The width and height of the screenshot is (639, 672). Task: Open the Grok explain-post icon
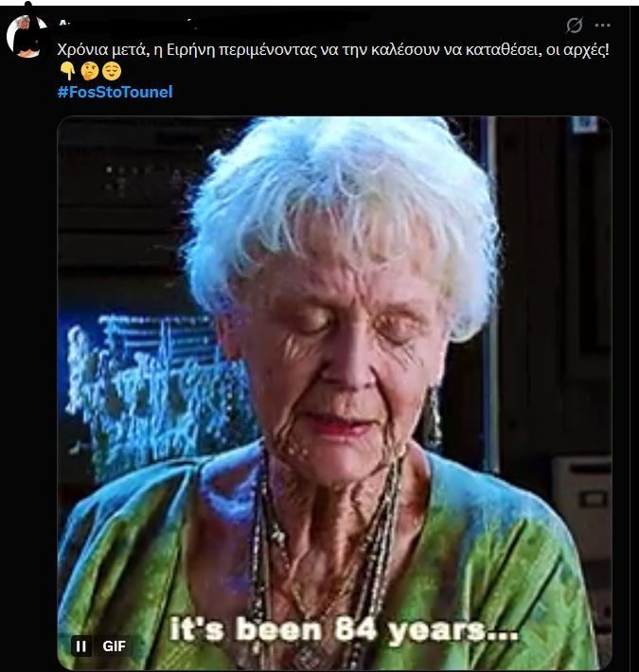click(574, 25)
